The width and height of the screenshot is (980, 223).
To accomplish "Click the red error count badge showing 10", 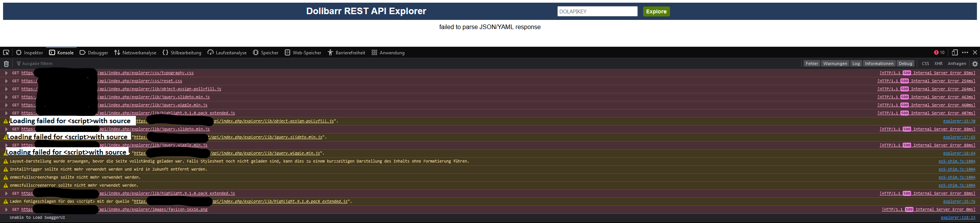I will [939, 52].
